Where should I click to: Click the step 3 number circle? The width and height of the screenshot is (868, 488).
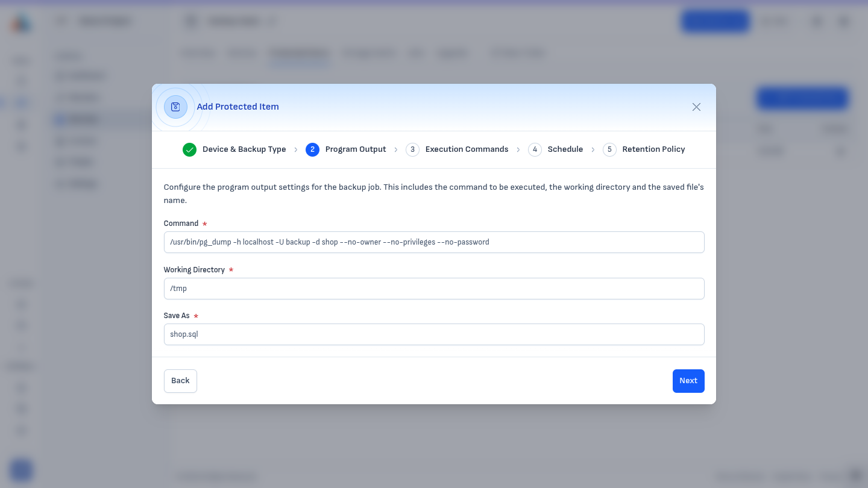click(x=412, y=149)
